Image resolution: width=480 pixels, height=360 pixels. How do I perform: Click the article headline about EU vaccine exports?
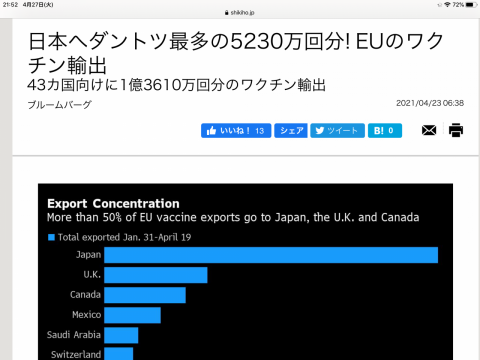pyautogui.click(x=236, y=53)
